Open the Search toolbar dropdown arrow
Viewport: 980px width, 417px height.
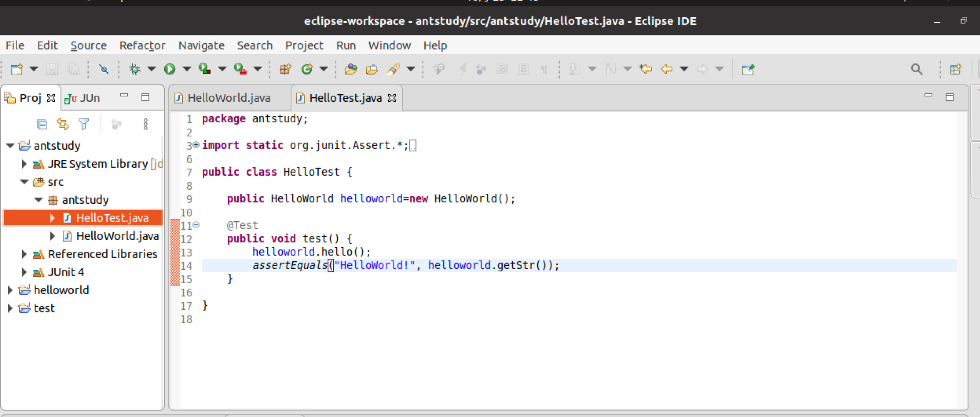click(411, 69)
